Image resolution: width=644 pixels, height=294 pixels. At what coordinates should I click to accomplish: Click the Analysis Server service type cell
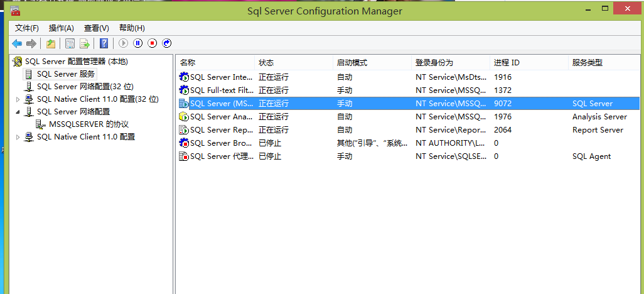pos(599,117)
